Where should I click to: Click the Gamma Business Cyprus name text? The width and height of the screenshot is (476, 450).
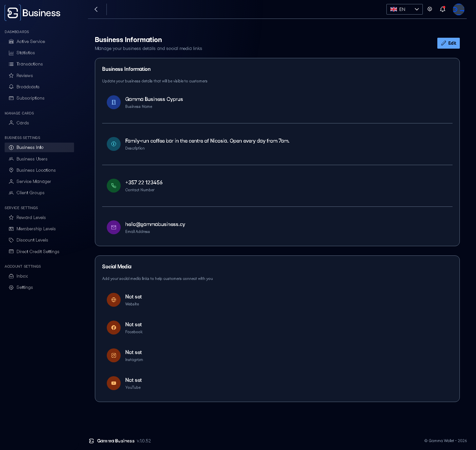pos(154,99)
